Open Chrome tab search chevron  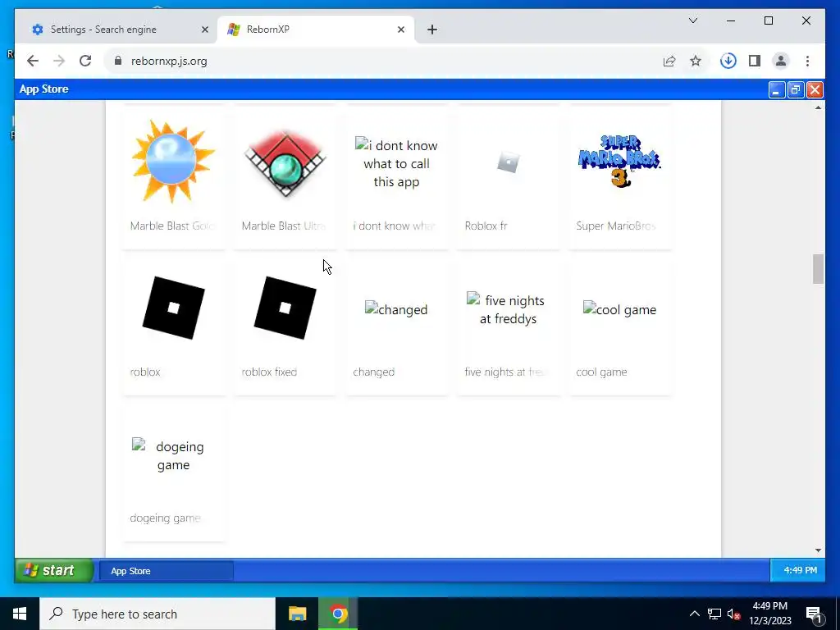point(692,21)
